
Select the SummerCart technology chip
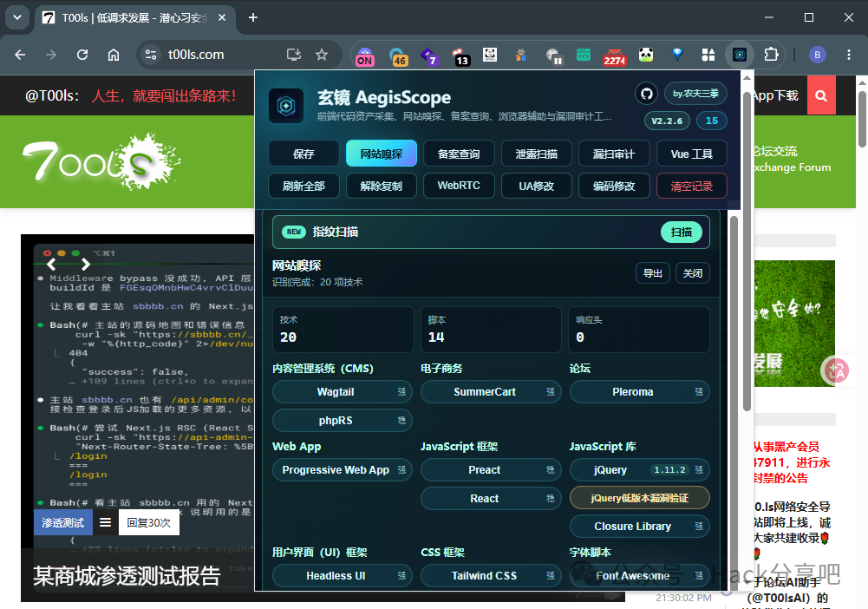coord(491,391)
